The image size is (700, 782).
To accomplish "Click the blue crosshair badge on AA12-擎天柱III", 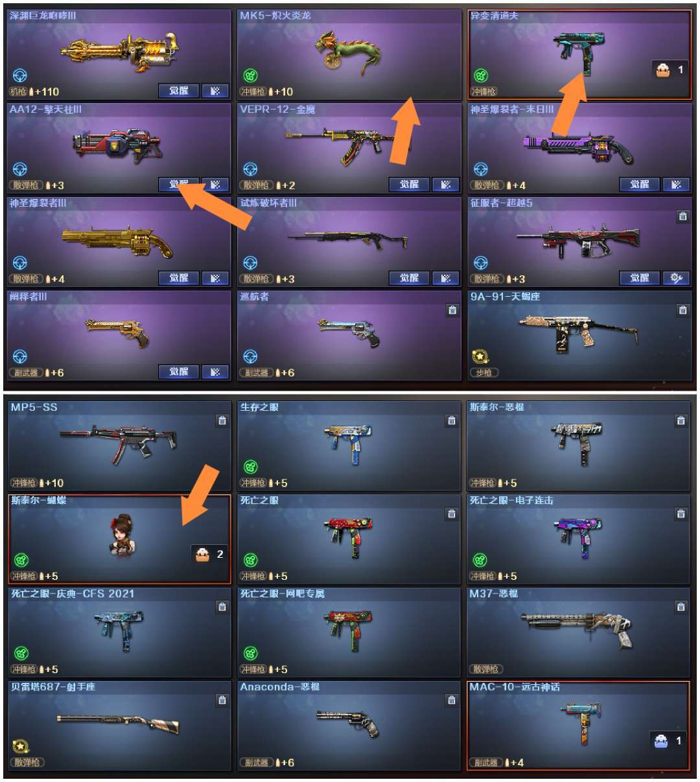I will click(x=20, y=170).
